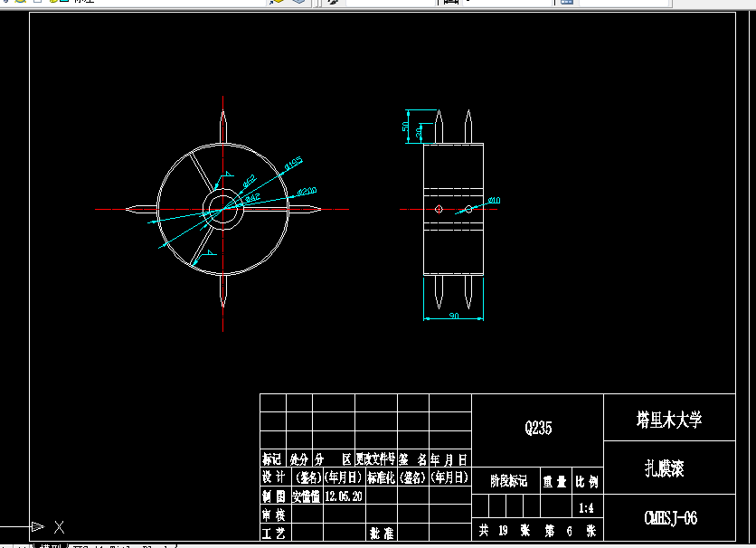Click the drafter name 安懂懂

(306, 496)
